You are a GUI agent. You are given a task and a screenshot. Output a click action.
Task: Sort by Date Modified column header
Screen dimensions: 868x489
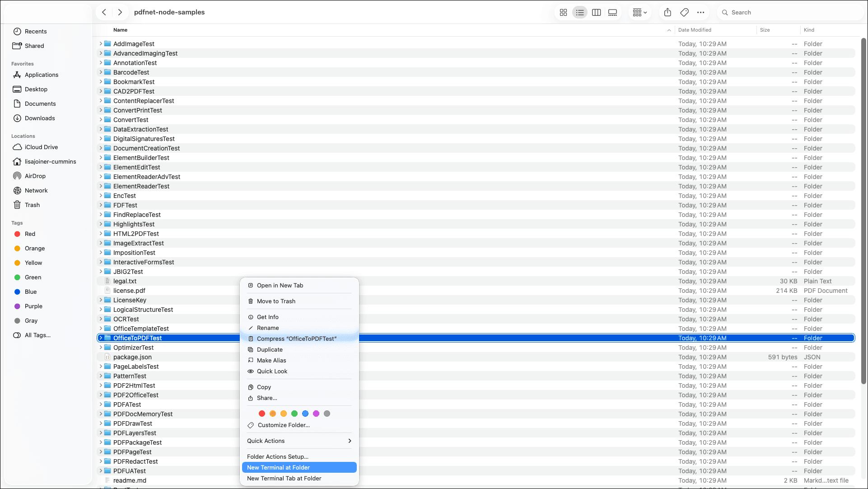click(x=695, y=30)
